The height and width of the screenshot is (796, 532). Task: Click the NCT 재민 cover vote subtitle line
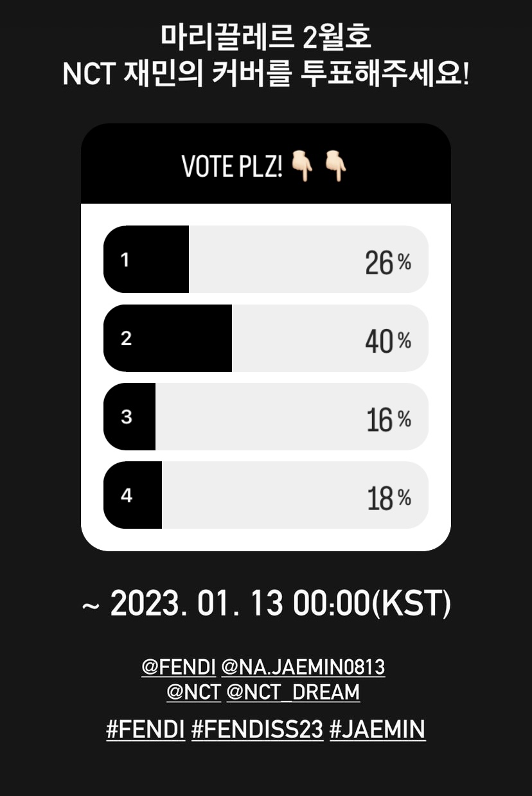coord(266,75)
